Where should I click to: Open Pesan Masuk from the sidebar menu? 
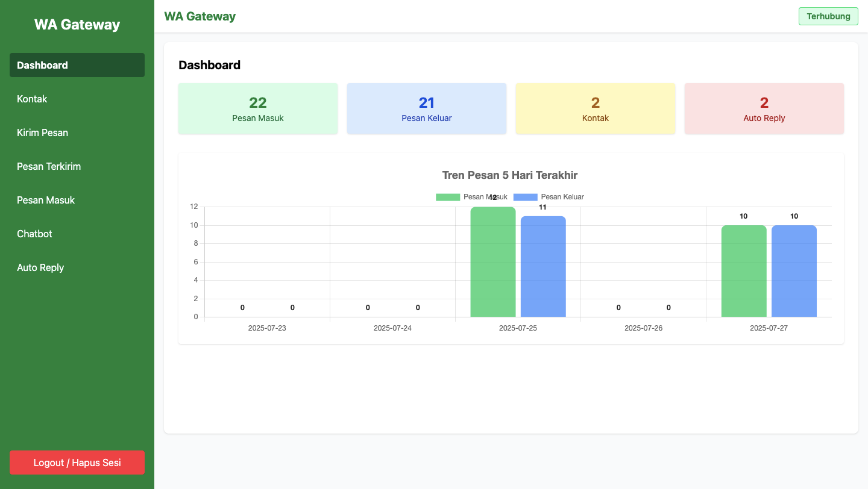pyautogui.click(x=77, y=200)
